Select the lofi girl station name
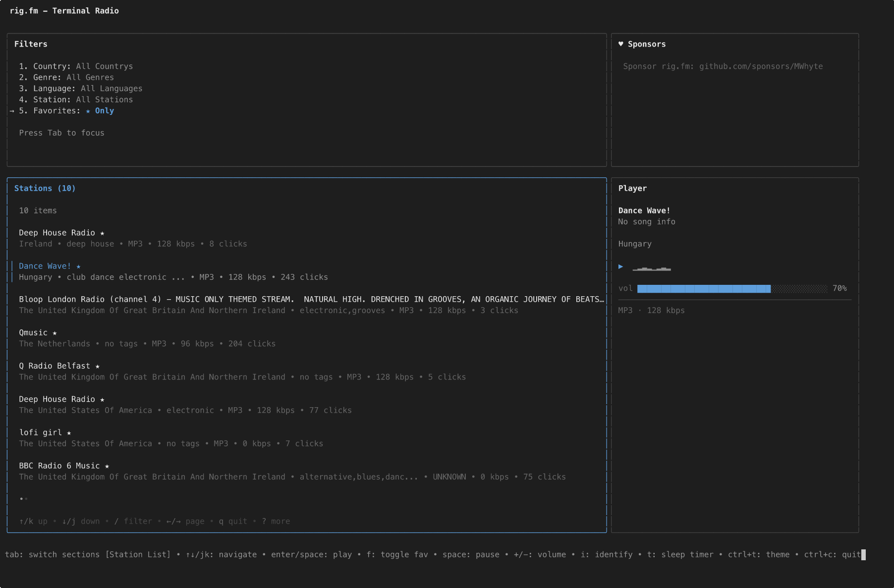Image resolution: width=894 pixels, height=588 pixels. point(41,433)
